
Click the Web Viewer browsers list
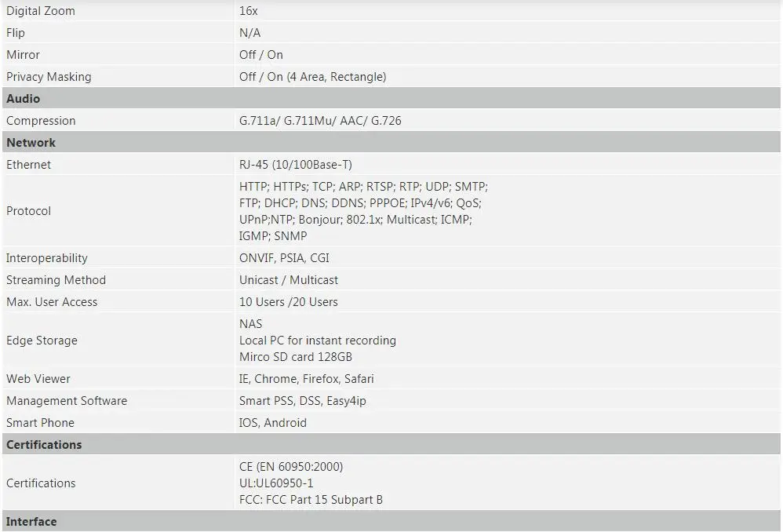307,379
